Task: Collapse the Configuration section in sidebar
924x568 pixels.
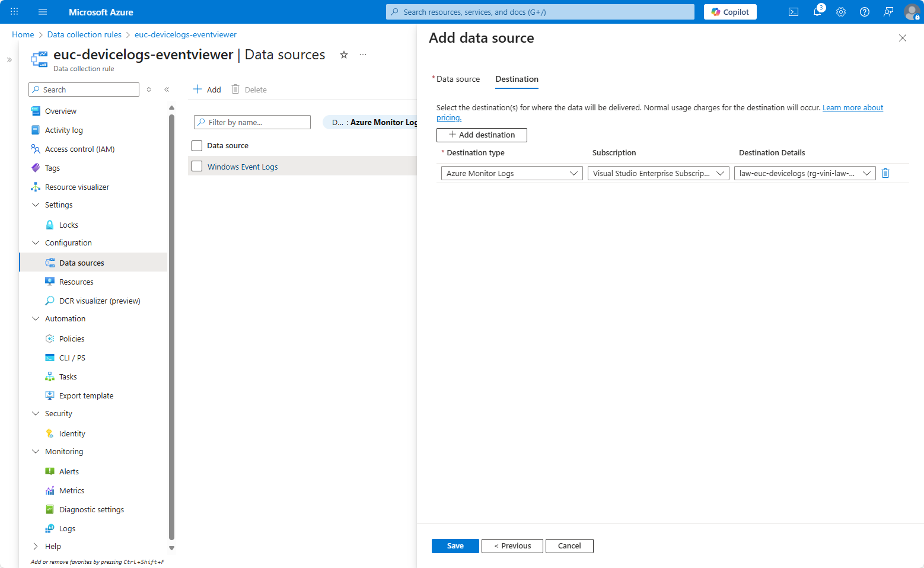Action: 36,242
